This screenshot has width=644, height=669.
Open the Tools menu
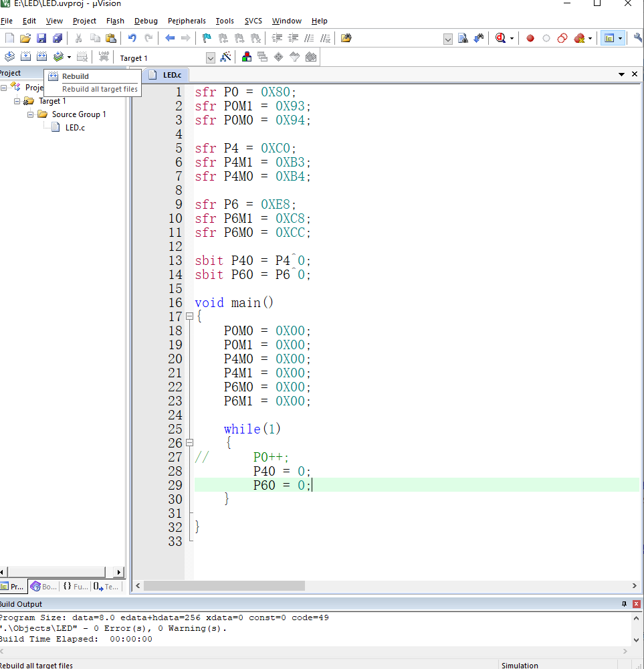(x=225, y=21)
